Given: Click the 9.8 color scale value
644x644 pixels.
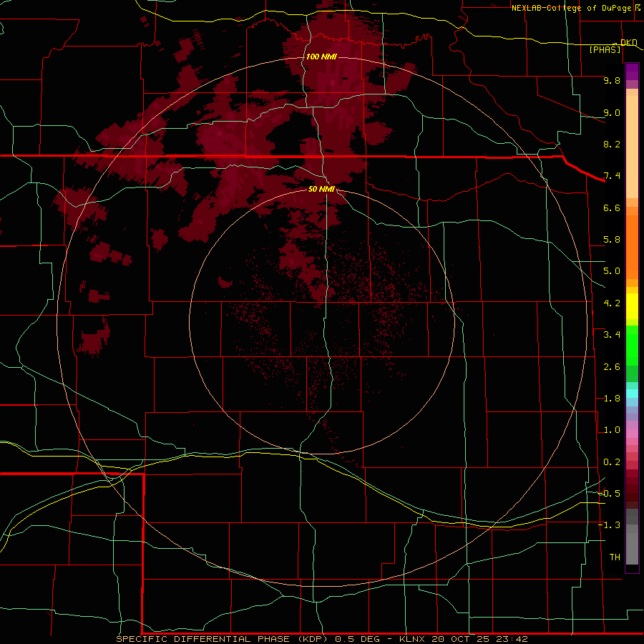Looking at the screenshot, I should (x=612, y=80).
